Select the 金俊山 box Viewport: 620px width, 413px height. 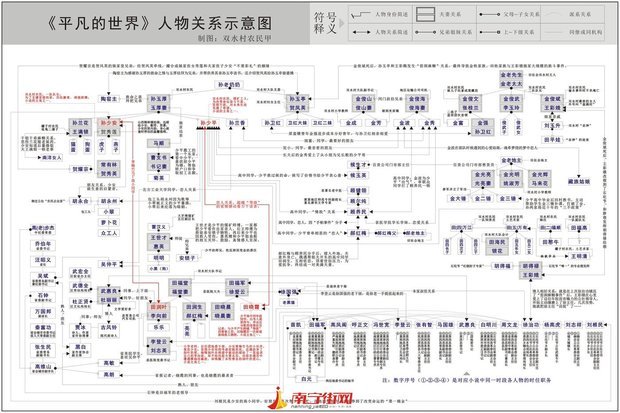tap(363, 99)
